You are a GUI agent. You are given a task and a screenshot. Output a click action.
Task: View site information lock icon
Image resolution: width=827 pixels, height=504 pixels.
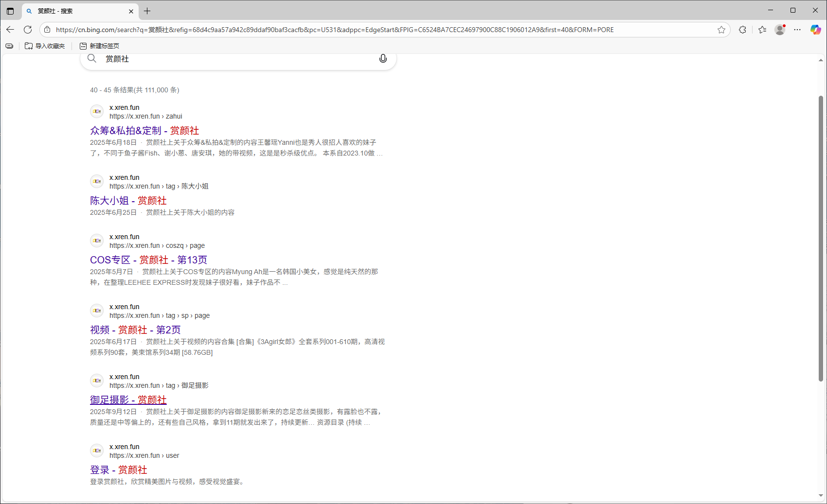click(x=47, y=30)
